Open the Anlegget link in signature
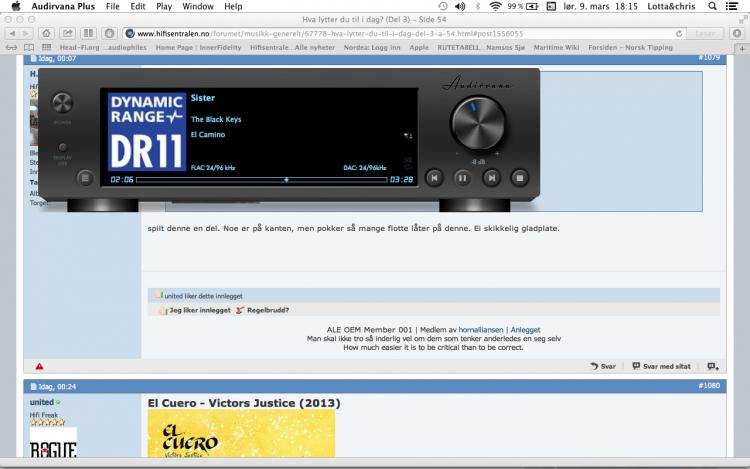Screen dimensions: 750x469 (x=525, y=330)
